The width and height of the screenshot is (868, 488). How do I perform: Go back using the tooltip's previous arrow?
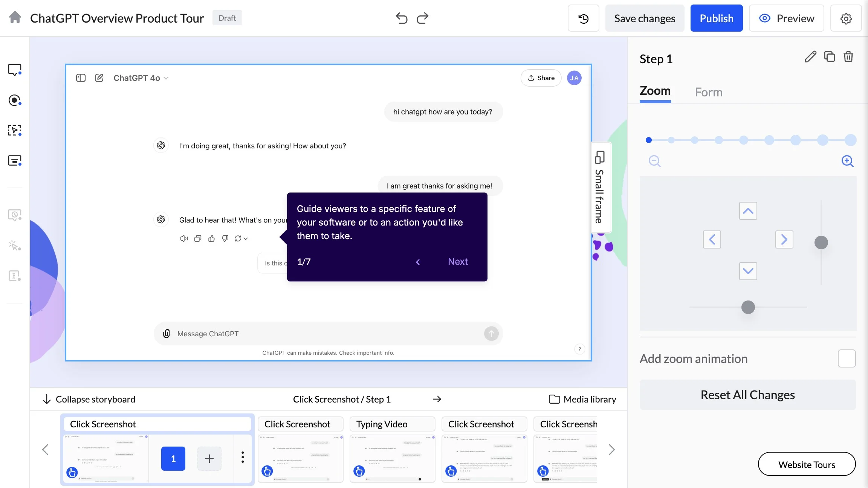tap(418, 262)
